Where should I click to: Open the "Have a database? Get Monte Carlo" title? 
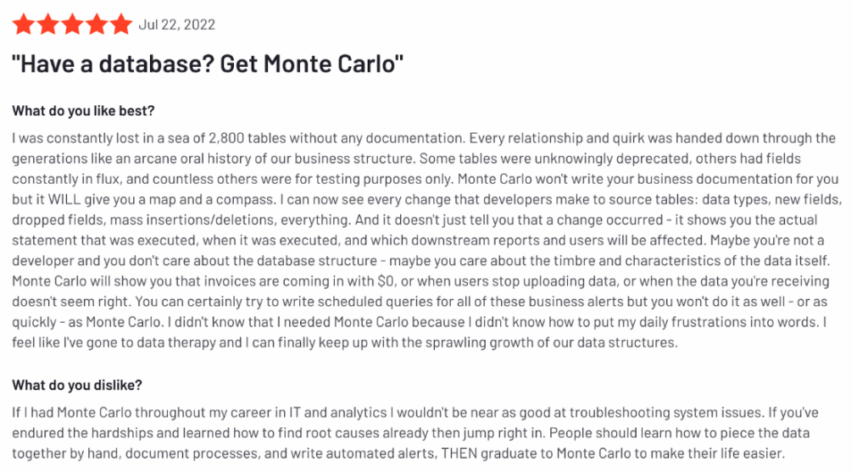coord(208,64)
